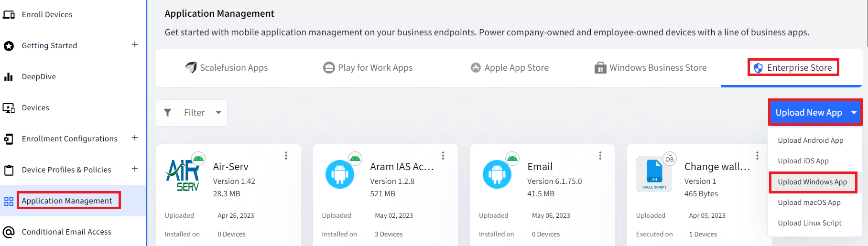Expand the Enrollment Configurations plus sign
868x246 pixels.
[135, 138]
